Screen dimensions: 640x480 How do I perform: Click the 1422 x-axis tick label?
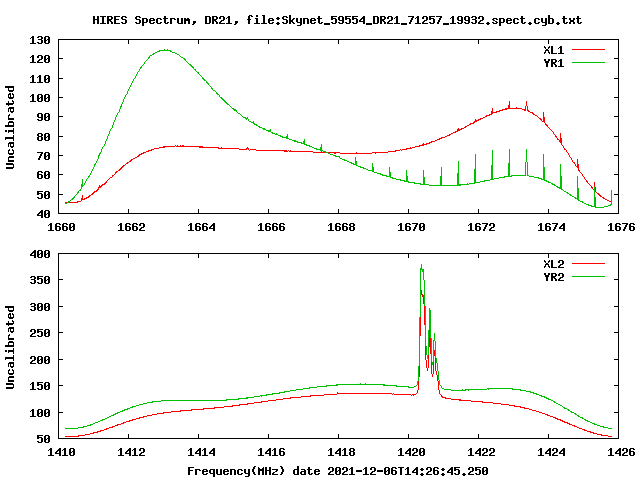[x=481, y=452]
